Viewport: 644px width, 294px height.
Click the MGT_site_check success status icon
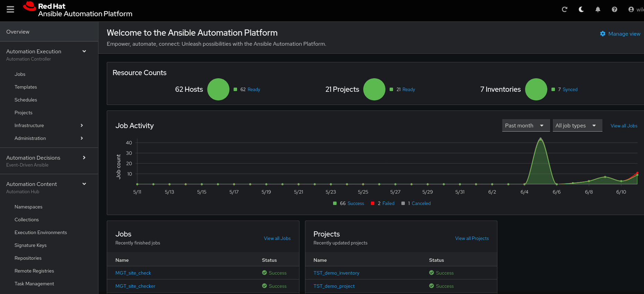(264, 273)
